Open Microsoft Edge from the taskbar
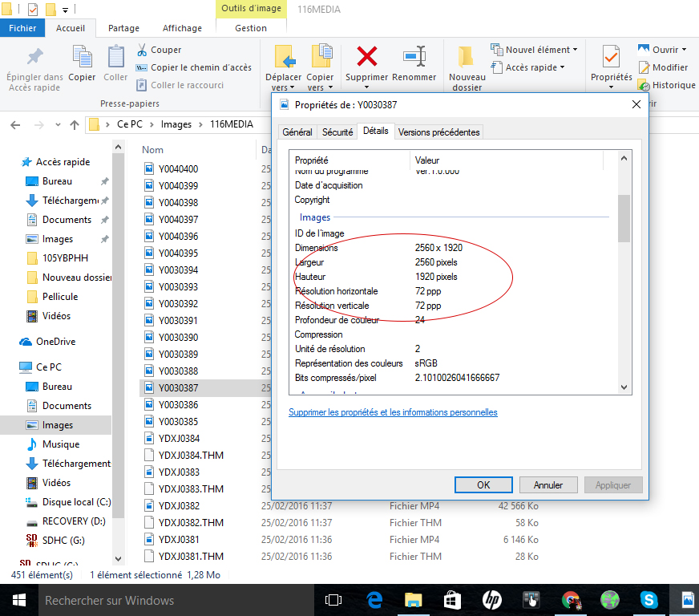The height and width of the screenshot is (616, 699). (374, 600)
